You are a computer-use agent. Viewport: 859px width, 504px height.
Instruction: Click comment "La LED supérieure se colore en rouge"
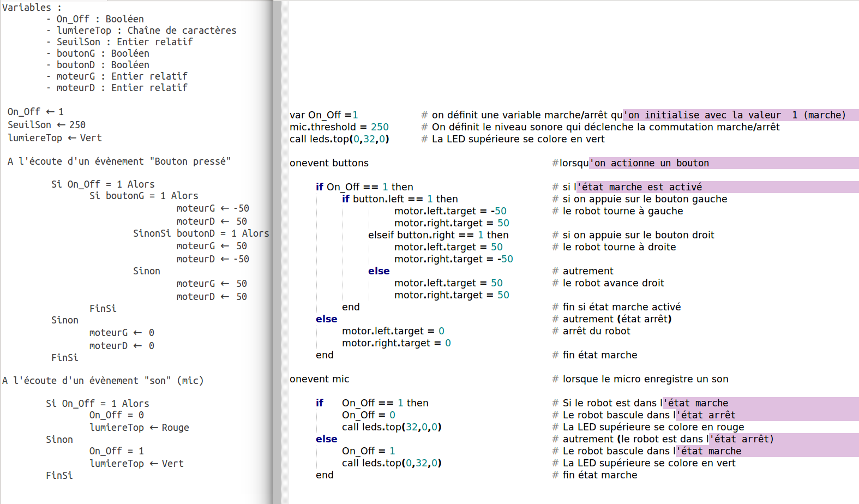point(648,427)
